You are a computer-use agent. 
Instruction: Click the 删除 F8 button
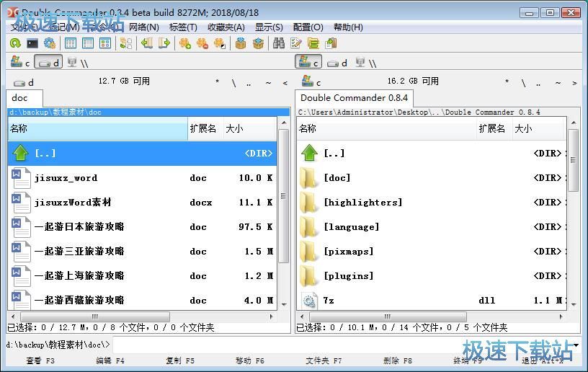(x=398, y=360)
